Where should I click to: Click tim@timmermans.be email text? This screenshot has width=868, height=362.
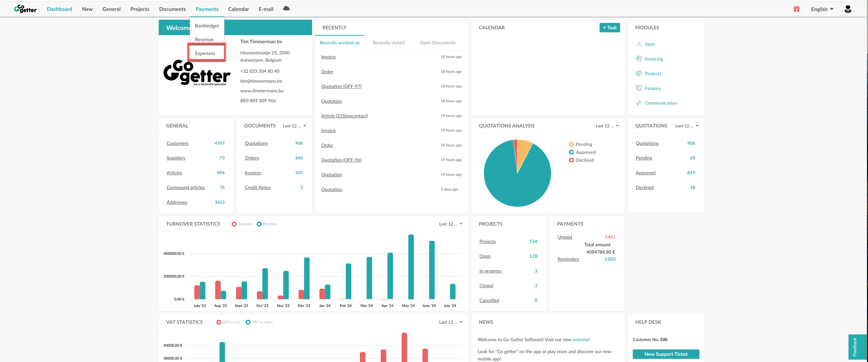(x=261, y=81)
